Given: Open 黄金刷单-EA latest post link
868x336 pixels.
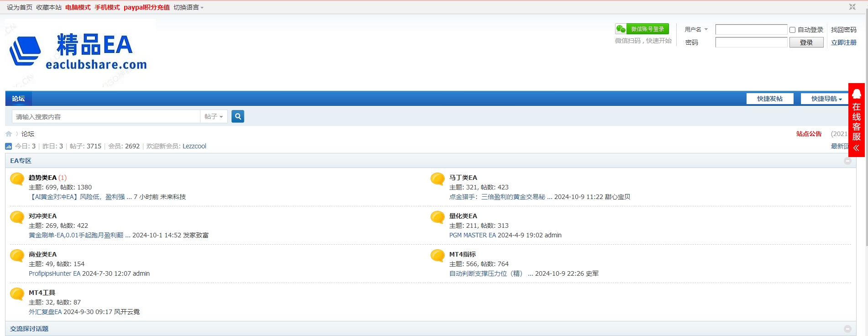Looking at the screenshot, I should [79, 235].
